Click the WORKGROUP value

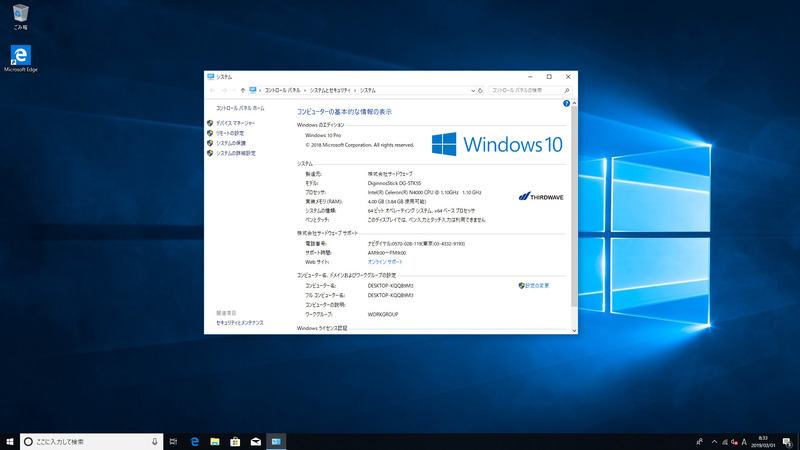click(383, 314)
